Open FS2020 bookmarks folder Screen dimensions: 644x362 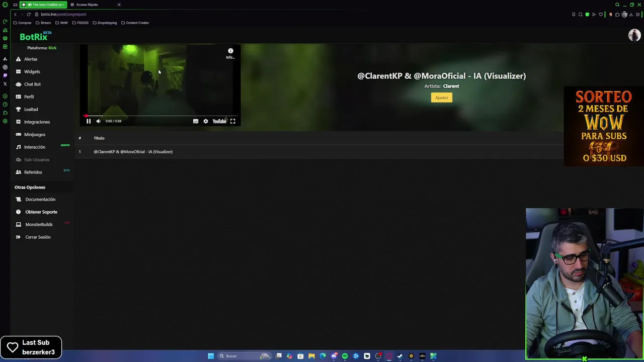tap(79, 23)
